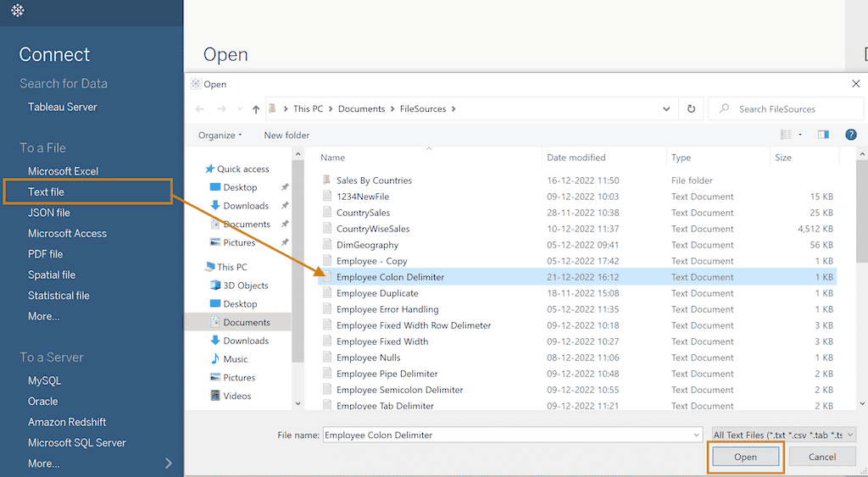Go forward with the Forward arrow
The height and width of the screenshot is (477, 868).
coord(221,109)
